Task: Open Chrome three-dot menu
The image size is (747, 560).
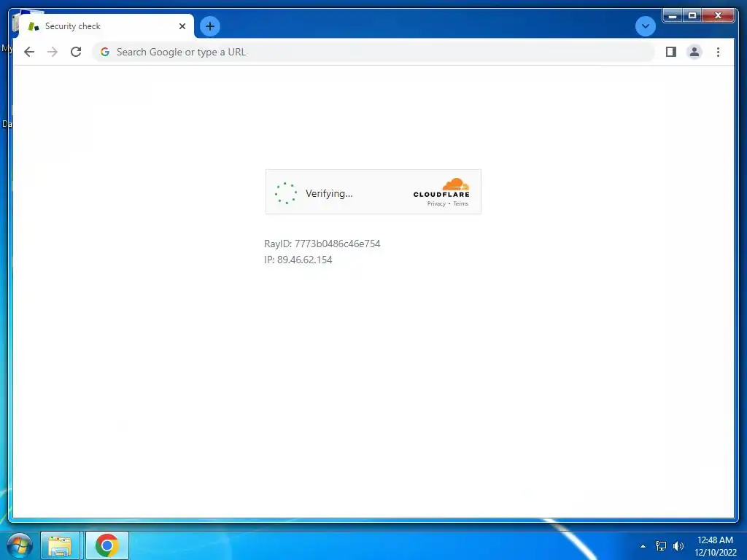Action: pos(718,52)
